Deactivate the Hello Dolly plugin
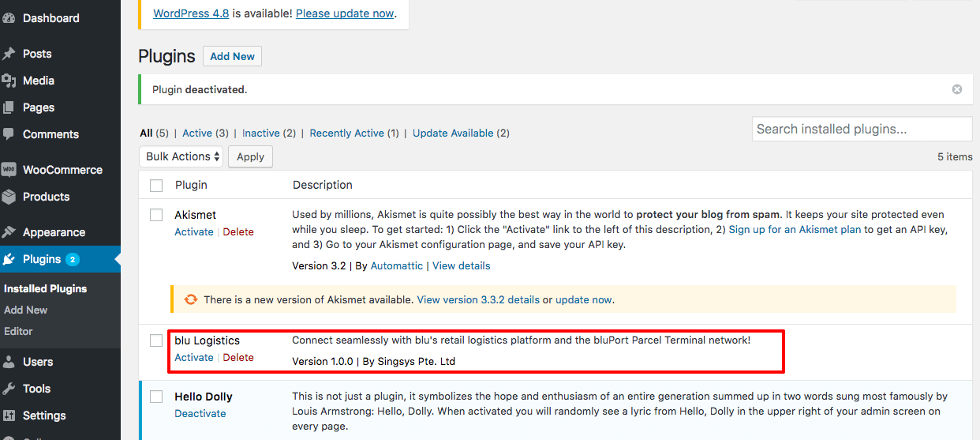980x440 pixels. pos(200,413)
